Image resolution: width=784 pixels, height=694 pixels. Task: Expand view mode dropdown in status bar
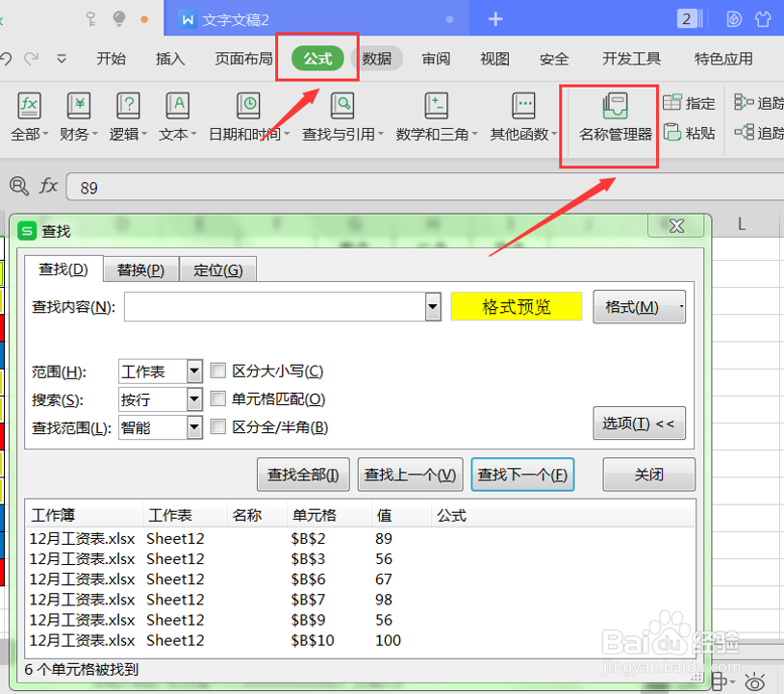pyautogui.click(x=732, y=681)
